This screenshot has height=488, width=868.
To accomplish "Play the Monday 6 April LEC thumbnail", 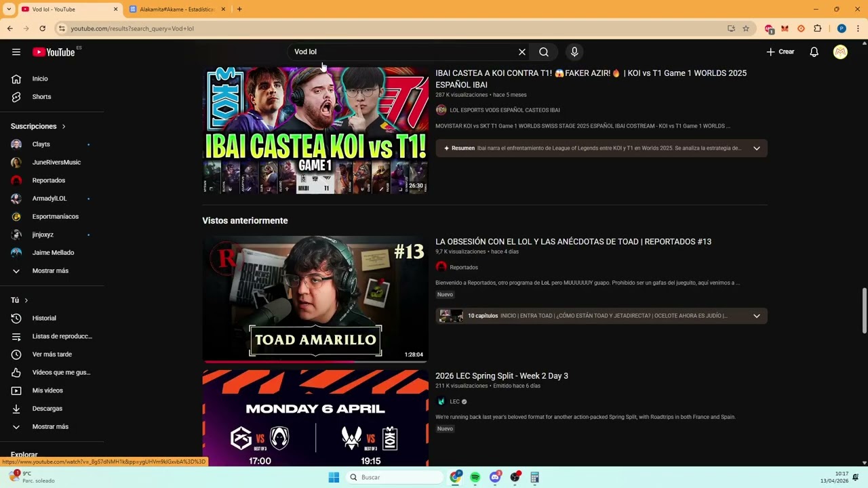I will (315, 418).
